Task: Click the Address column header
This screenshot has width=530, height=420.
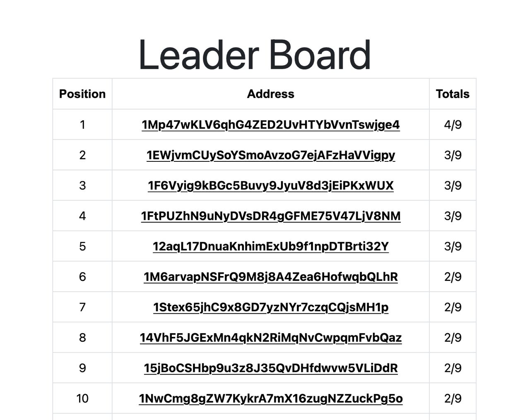Action: (270, 94)
